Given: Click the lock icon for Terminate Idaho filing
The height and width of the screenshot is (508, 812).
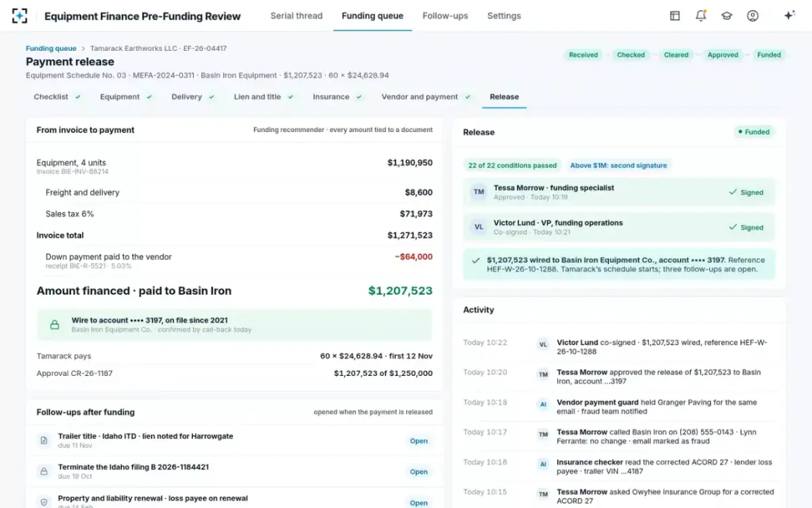Looking at the screenshot, I should point(44,471).
